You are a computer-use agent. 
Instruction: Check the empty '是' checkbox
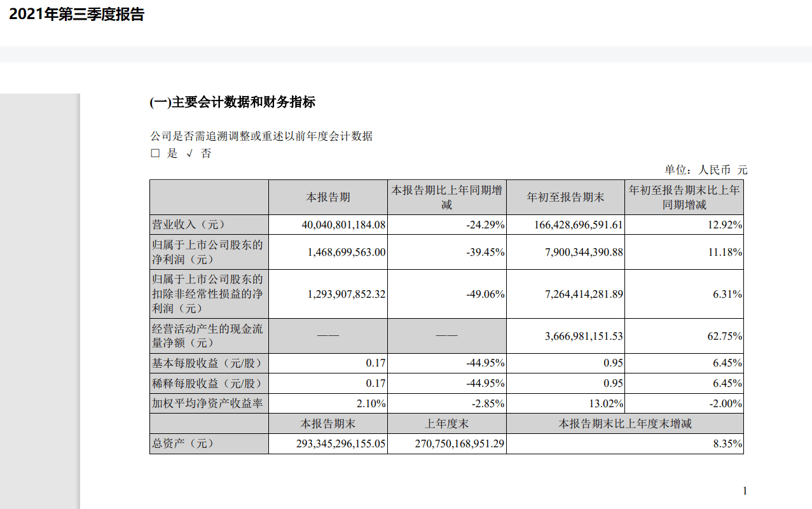[x=155, y=153]
